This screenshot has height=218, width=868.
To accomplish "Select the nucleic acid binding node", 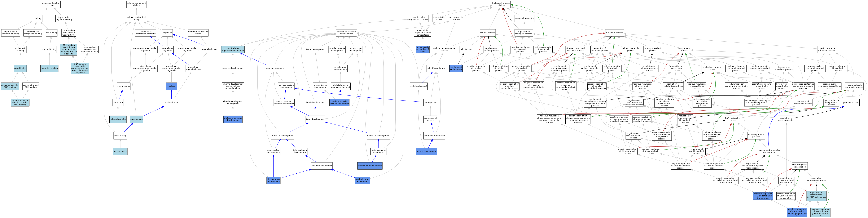I will point(20,50).
